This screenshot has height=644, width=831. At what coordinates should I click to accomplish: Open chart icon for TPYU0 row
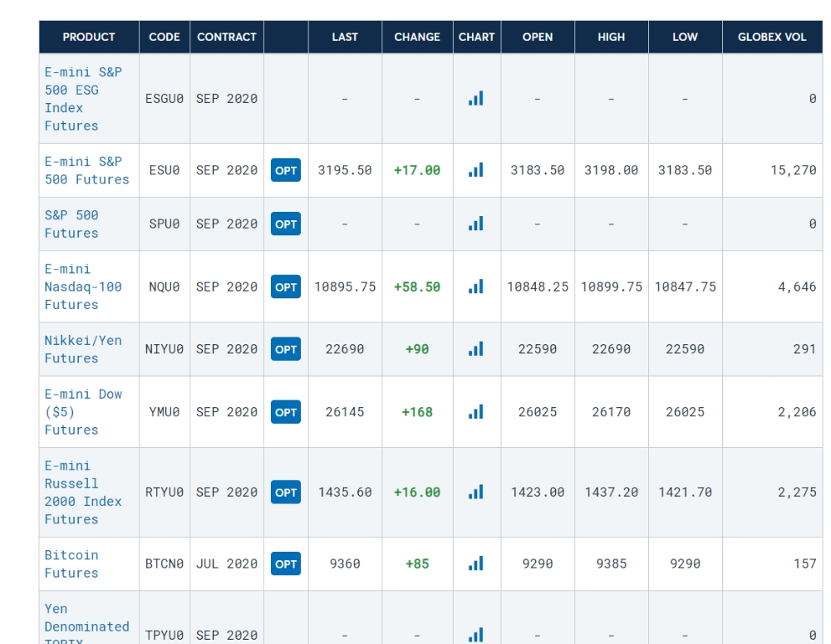[x=476, y=635]
